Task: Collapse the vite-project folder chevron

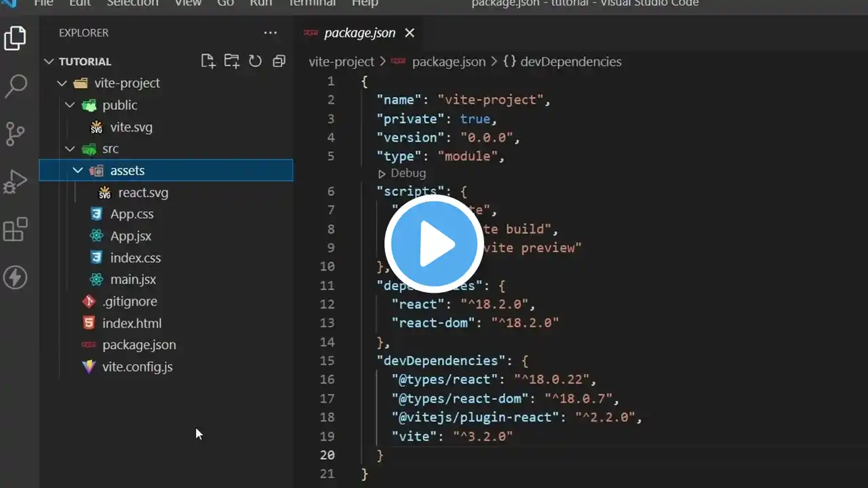Action: [x=62, y=83]
